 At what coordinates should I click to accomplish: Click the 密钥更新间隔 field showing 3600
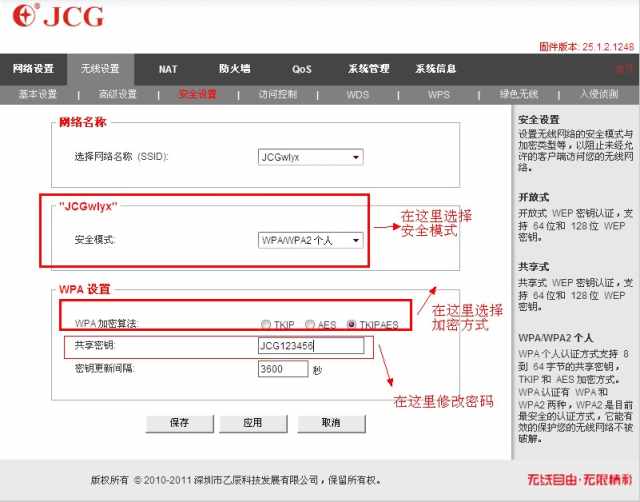tap(283, 369)
